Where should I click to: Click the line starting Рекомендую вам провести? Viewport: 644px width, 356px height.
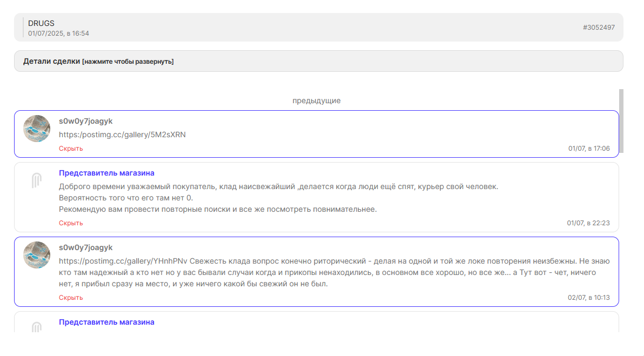[218, 210]
